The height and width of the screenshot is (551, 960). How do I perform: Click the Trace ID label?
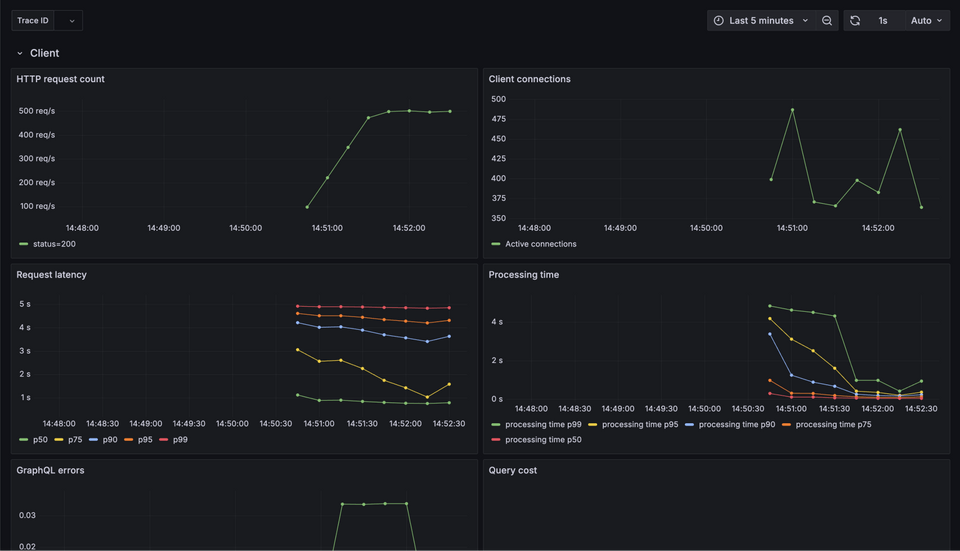tap(32, 20)
